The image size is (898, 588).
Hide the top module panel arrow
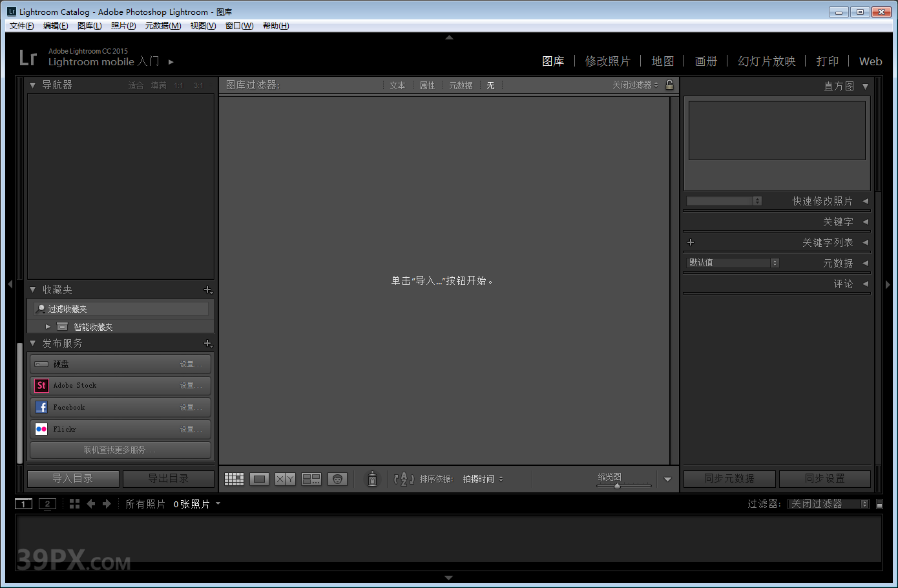pyautogui.click(x=449, y=37)
